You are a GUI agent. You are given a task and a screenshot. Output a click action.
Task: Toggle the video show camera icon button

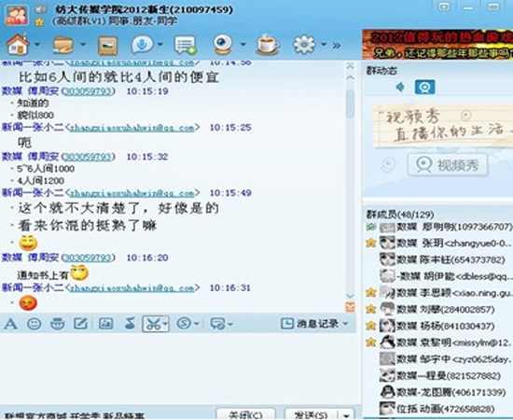pyautogui.click(x=424, y=87)
